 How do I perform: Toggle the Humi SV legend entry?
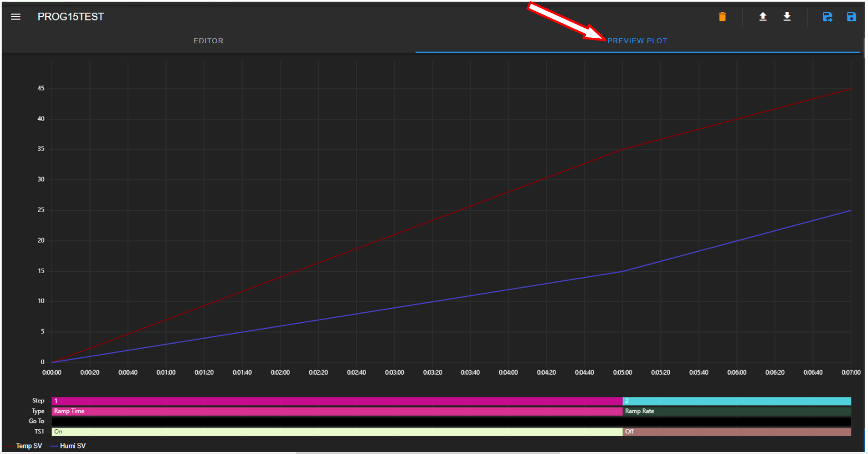68,446
